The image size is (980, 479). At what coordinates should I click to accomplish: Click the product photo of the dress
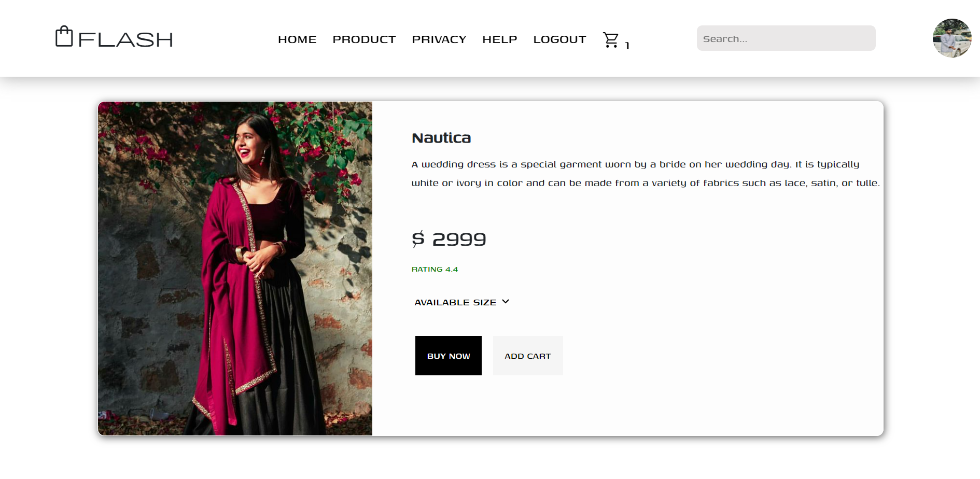pos(235,269)
